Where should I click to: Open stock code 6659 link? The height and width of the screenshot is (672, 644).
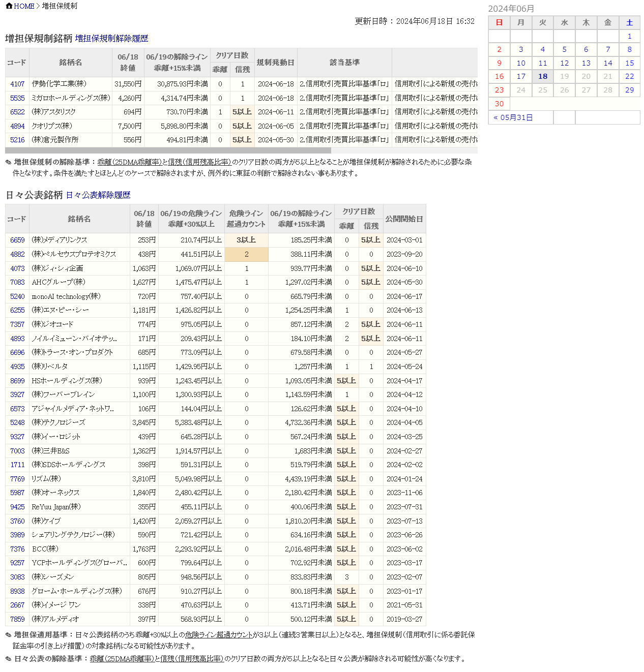pos(17,240)
